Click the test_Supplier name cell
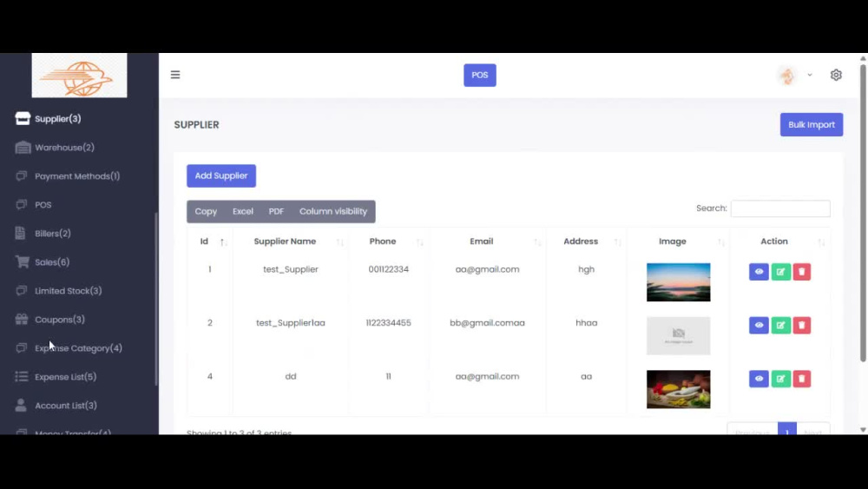This screenshot has height=489, width=868. 291,269
